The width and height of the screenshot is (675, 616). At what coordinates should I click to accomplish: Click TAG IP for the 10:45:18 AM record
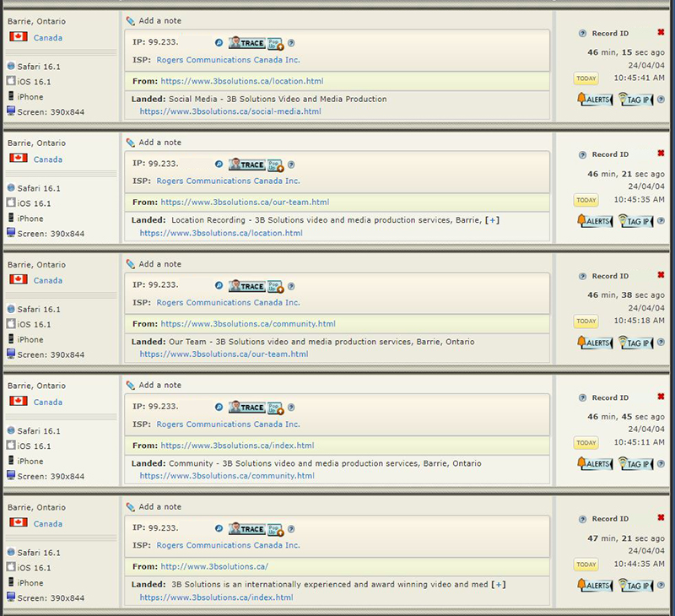(636, 343)
